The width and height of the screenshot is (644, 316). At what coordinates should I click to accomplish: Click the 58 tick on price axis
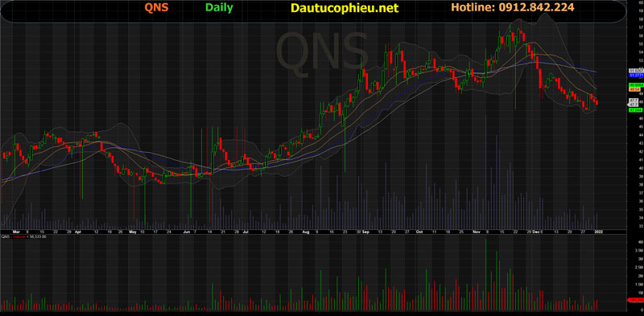[641, 18]
